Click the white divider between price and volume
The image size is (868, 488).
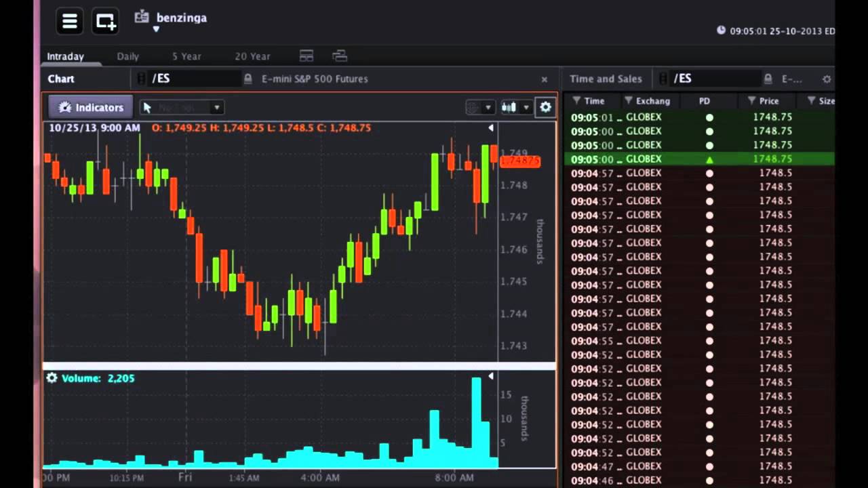[299, 366]
